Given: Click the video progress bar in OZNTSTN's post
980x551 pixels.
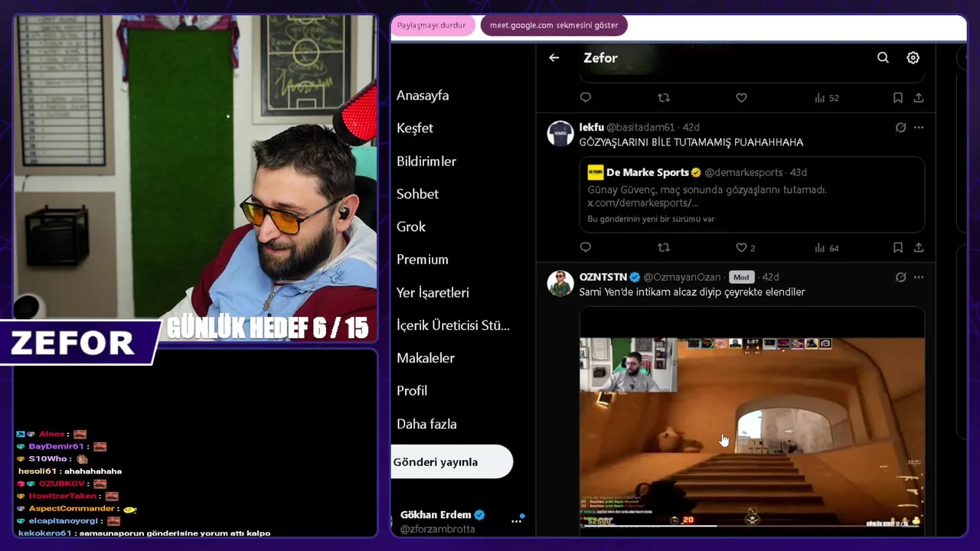Looking at the screenshot, I should coord(752,526).
